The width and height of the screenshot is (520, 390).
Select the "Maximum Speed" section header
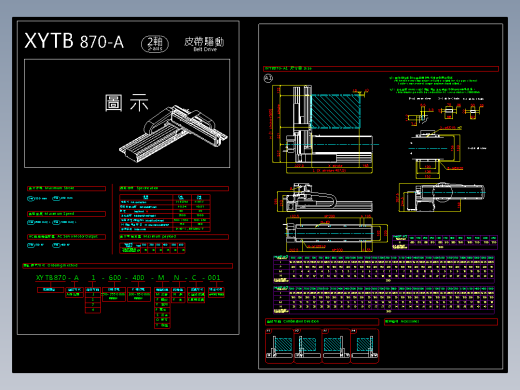click(x=66, y=214)
